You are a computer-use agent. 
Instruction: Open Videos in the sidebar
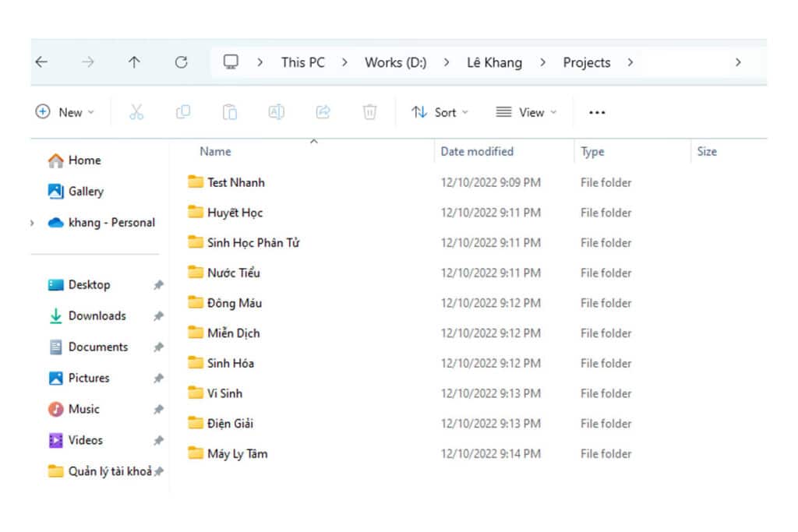click(76, 440)
